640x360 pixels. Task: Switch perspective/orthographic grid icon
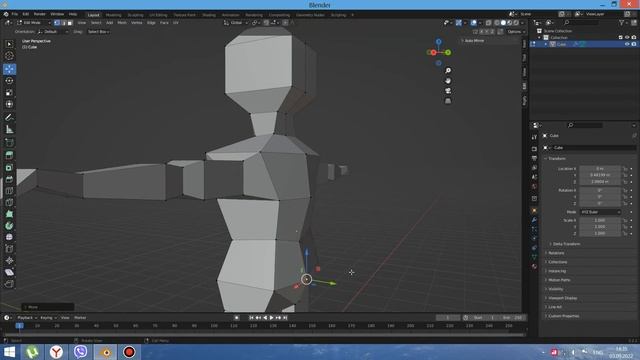[x=448, y=101]
